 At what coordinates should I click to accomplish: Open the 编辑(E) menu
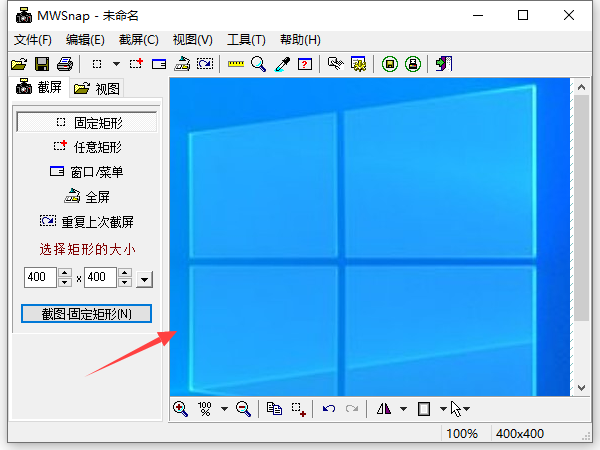pos(85,40)
